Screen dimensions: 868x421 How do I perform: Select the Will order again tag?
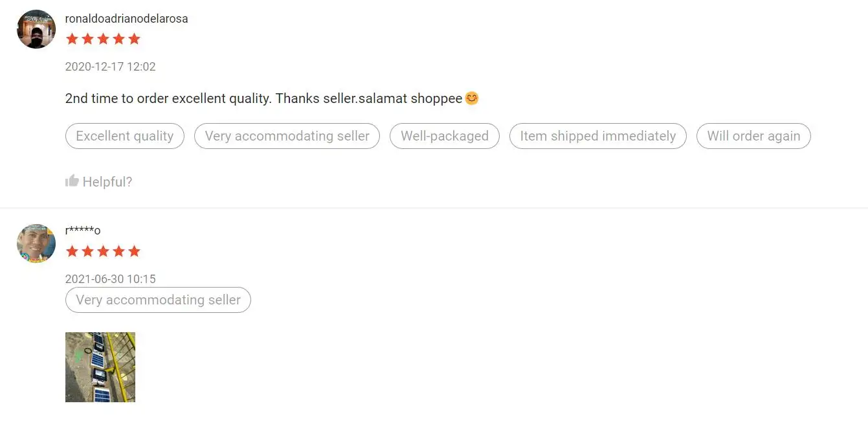(x=753, y=136)
